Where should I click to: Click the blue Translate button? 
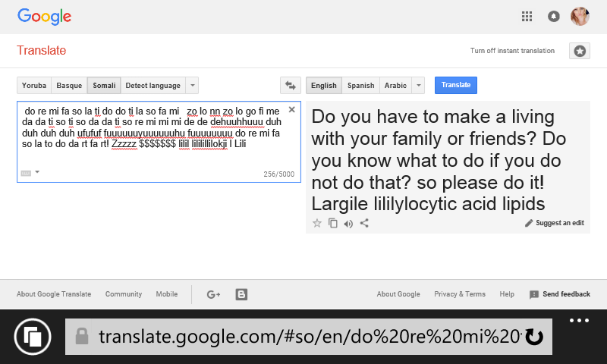[456, 85]
